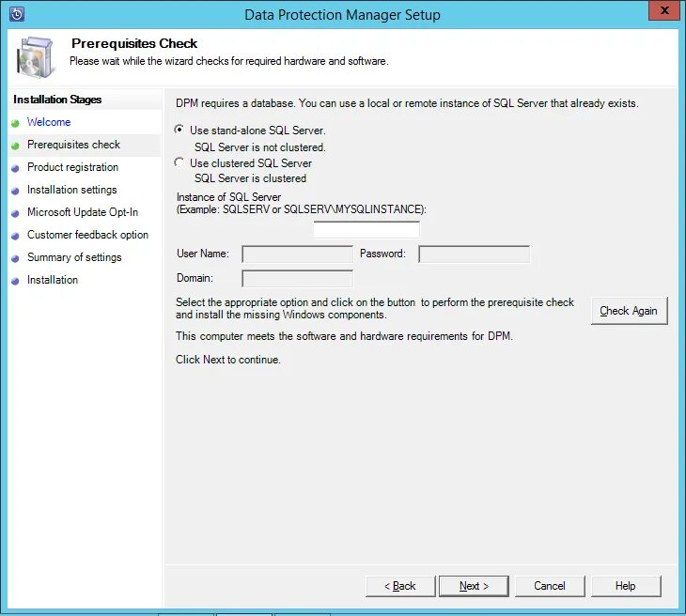Click the Domain input field
The width and height of the screenshot is (686, 616).
click(x=298, y=279)
